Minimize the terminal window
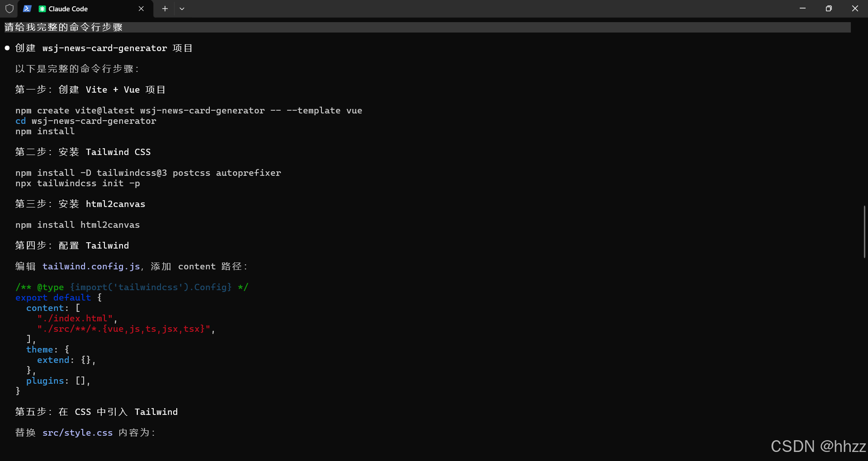 pyautogui.click(x=802, y=9)
